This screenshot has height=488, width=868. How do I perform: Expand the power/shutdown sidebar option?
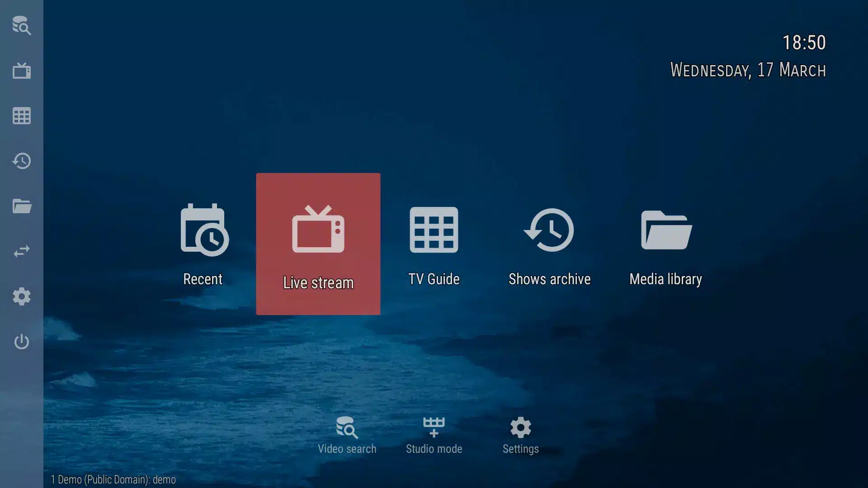(x=21, y=342)
